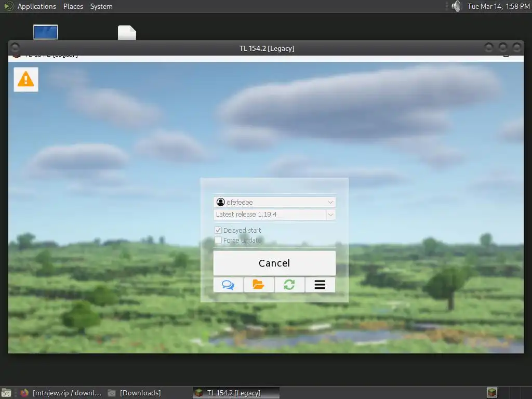532x399 pixels.
Task: Open the orange warning notification icon
Action: pyautogui.click(x=26, y=79)
